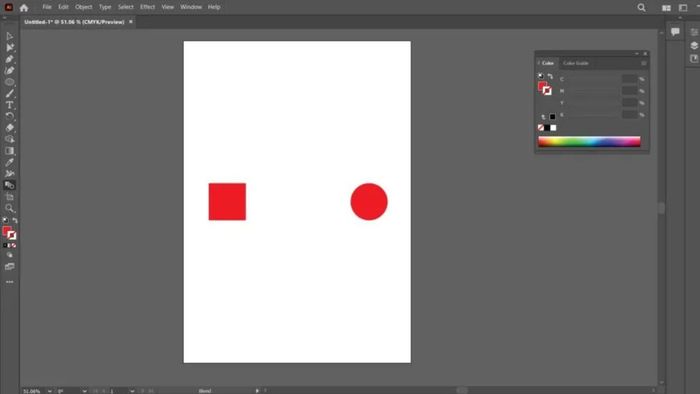Select the Eyedropper tool
The image size is (700, 394).
[9, 162]
